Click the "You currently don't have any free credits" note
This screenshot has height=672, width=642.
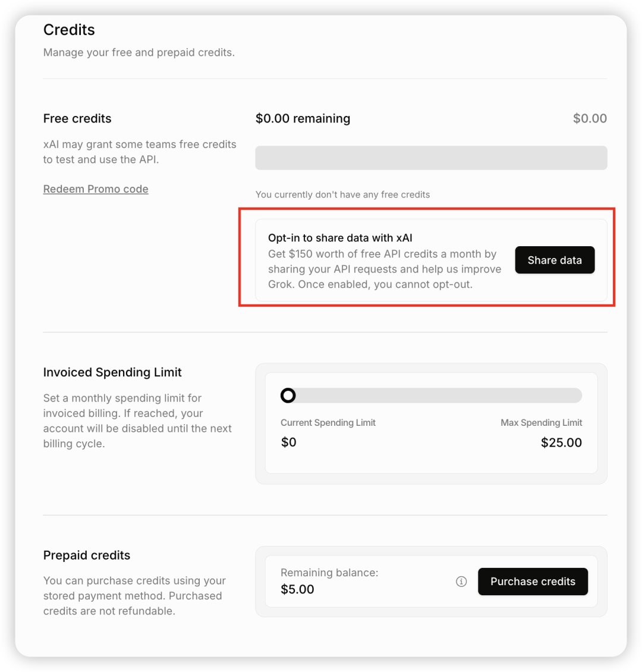[342, 194]
